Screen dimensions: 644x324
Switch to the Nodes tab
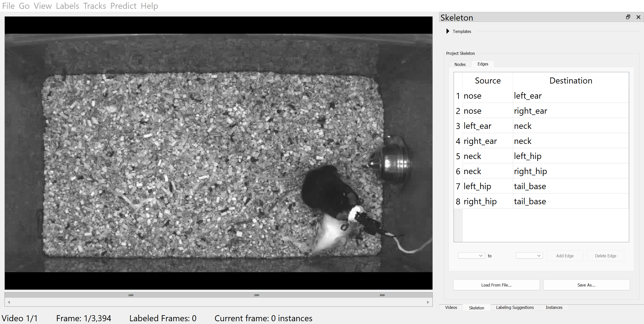(x=460, y=64)
